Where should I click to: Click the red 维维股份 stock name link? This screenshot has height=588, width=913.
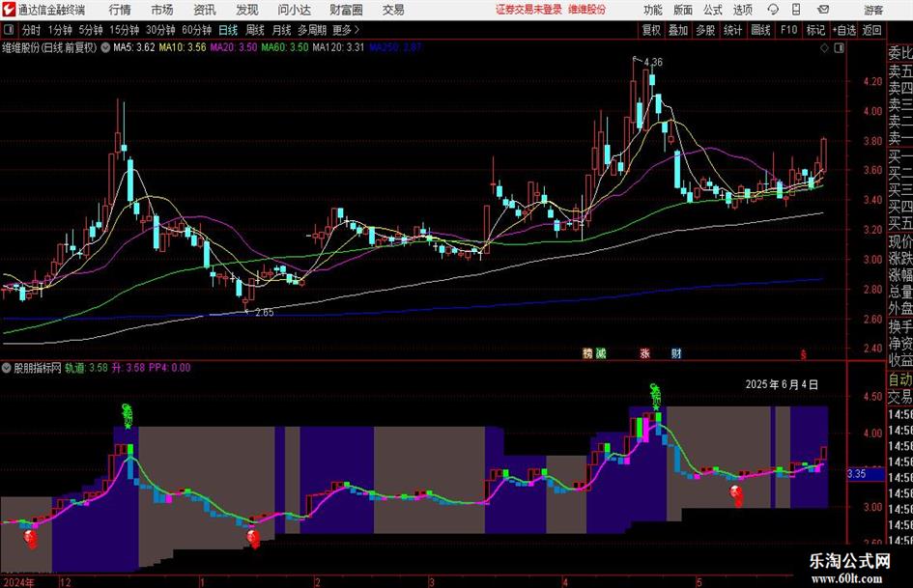(587, 10)
